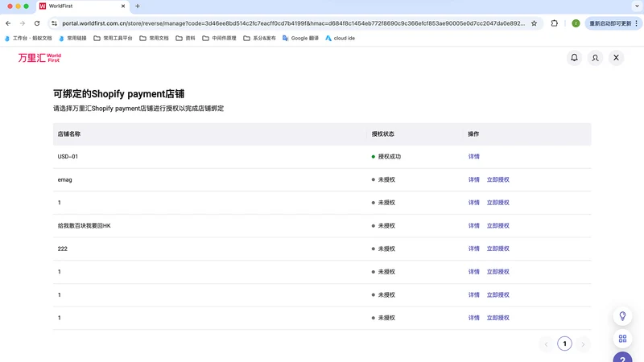Open the user account icon
The width and height of the screenshot is (644, 362).
[x=595, y=58]
